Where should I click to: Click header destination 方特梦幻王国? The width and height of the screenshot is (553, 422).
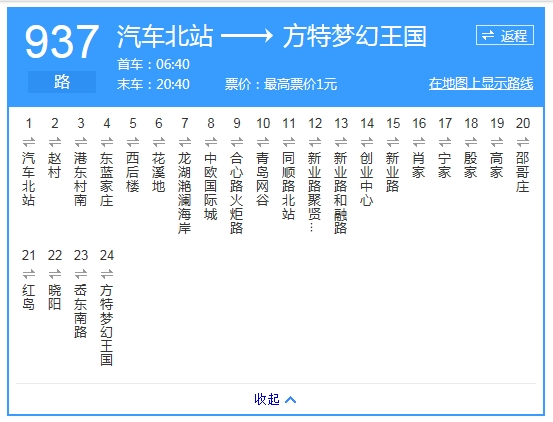(x=355, y=36)
